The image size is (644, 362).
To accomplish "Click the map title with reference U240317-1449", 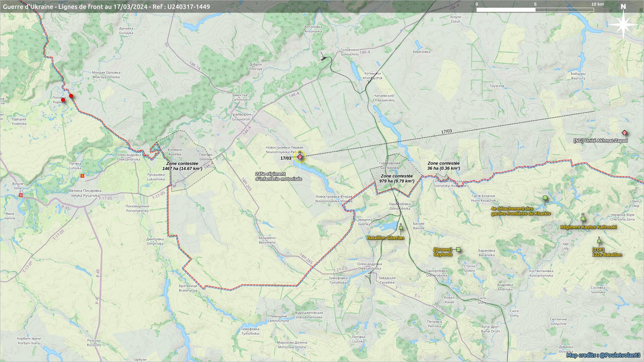I will coord(106,6).
